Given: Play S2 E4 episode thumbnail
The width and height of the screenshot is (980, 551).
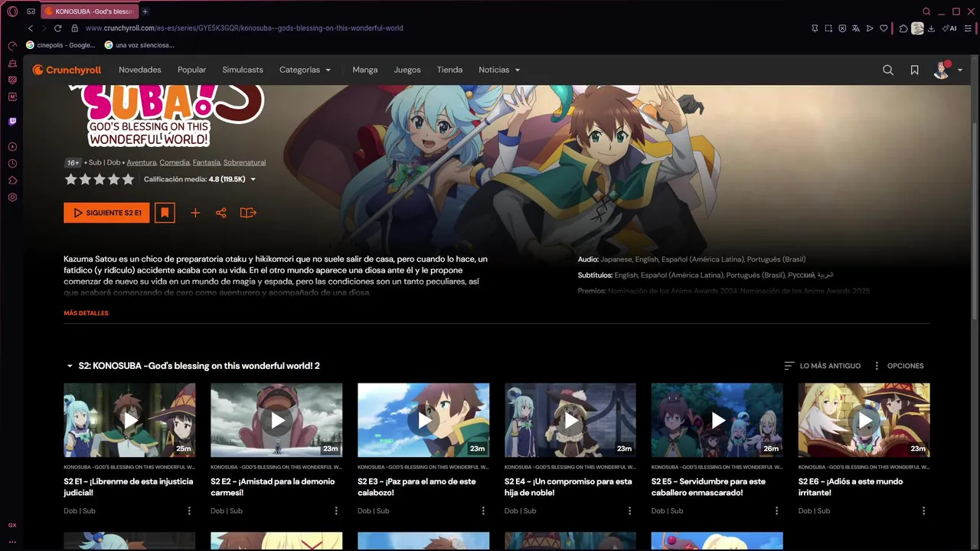Looking at the screenshot, I should (x=570, y=420).
